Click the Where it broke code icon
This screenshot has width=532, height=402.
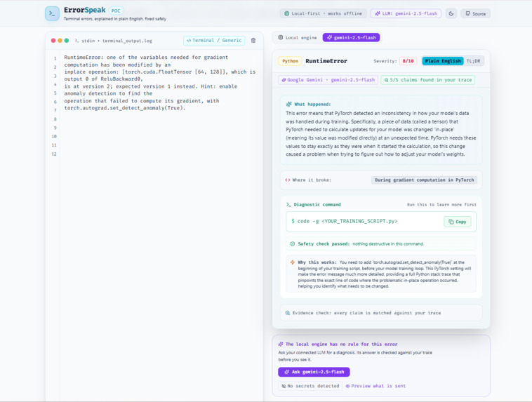pyautogui.click(x=288, y=180)
